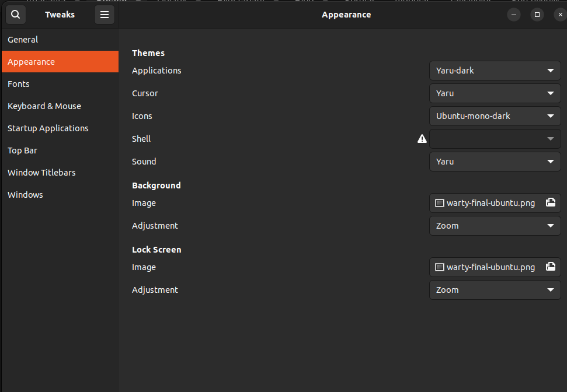The height and width of the screenshot is (392, 567).
Task: Minimize the Tweaks window
Action: pos(514,15)
